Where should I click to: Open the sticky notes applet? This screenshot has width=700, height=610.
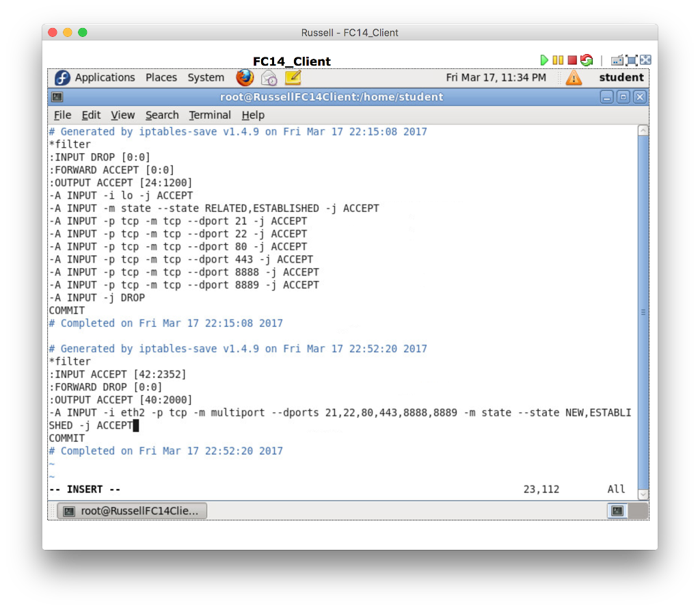pos(293,77)
